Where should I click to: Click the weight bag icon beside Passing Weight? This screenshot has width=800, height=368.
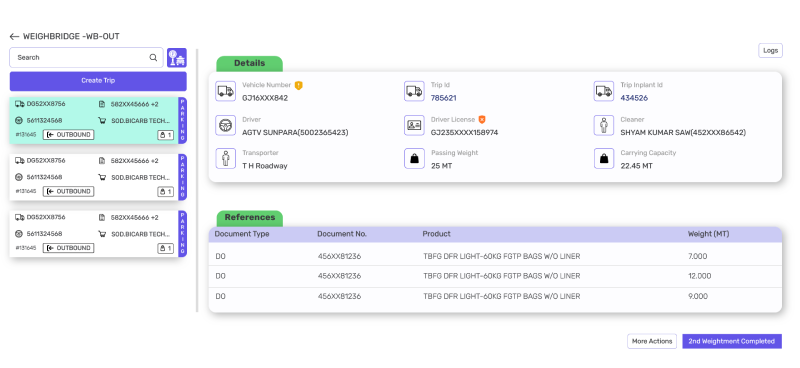(x=414, y=158)
